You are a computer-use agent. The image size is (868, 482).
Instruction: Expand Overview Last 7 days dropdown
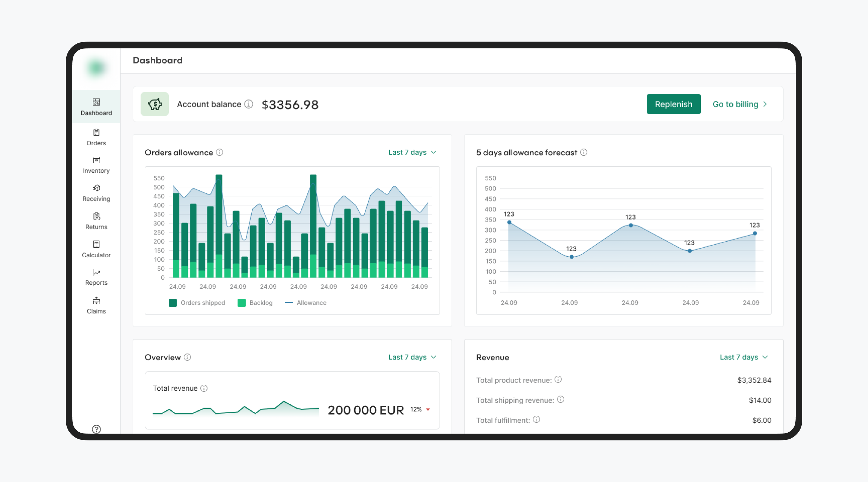click(x=412, y=357)
